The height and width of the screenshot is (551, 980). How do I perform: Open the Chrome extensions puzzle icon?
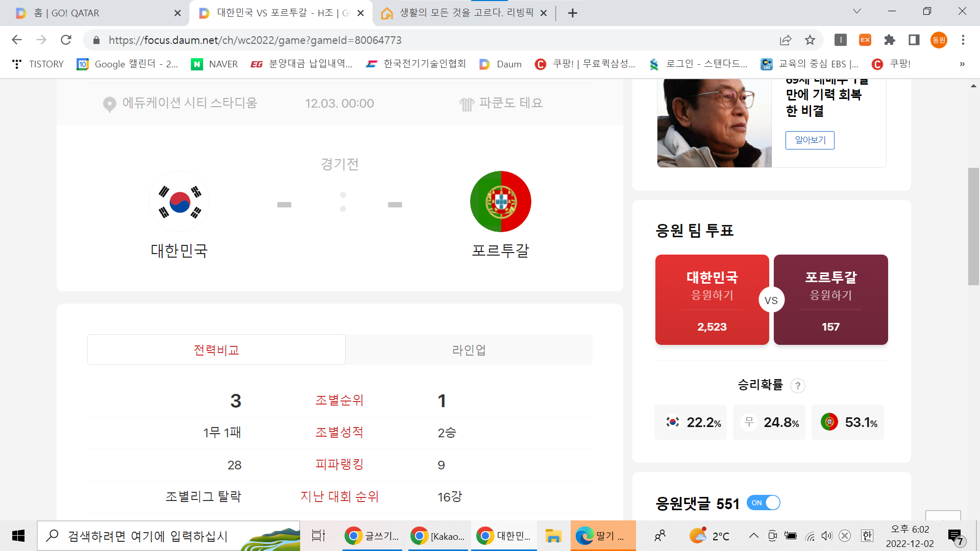(x=890, y=40)
